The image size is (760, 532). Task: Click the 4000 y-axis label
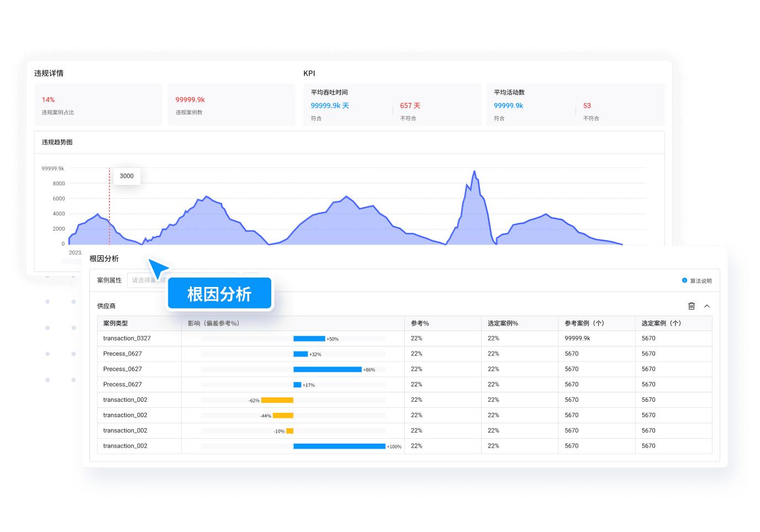[59, 214]
